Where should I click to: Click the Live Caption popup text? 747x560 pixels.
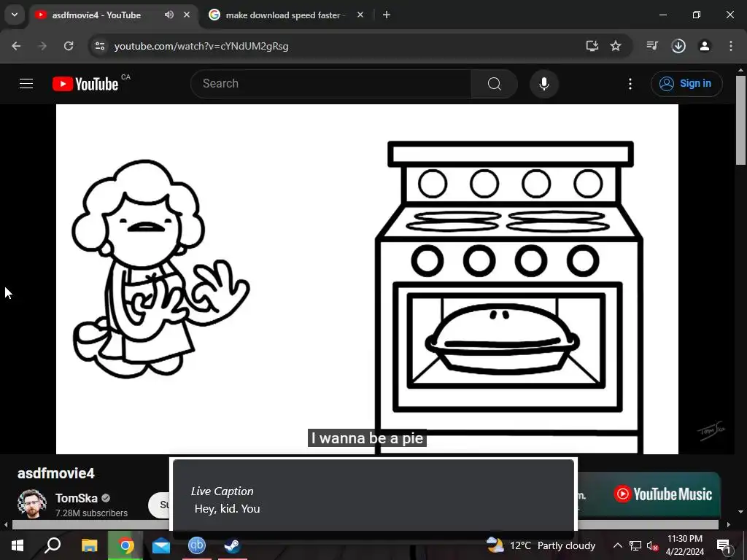(x=227, y=508)
